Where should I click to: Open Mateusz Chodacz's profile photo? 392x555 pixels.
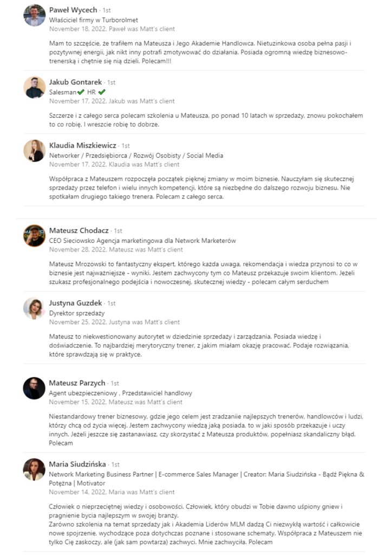34,236
